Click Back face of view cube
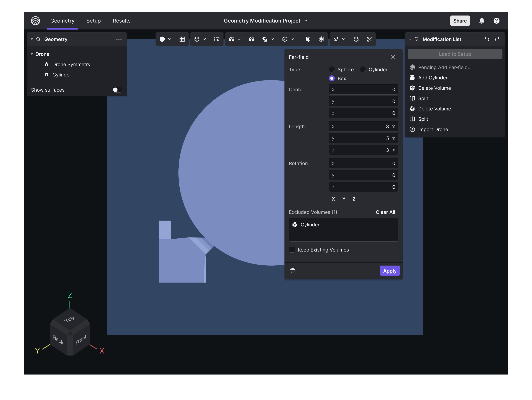Viewport: 532px width, 400px height. [x=58, y=339]
